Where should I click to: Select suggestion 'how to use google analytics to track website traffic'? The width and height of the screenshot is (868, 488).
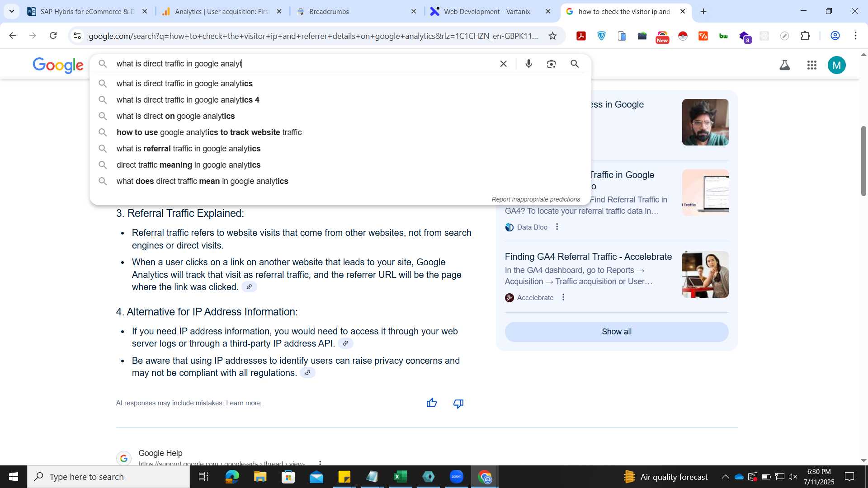click(340, 132)
